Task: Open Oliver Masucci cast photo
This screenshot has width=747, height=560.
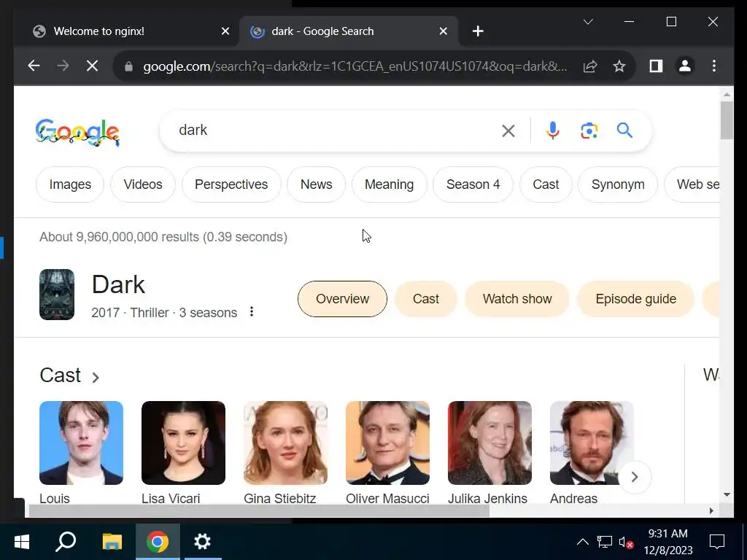Action: [388, 443]
